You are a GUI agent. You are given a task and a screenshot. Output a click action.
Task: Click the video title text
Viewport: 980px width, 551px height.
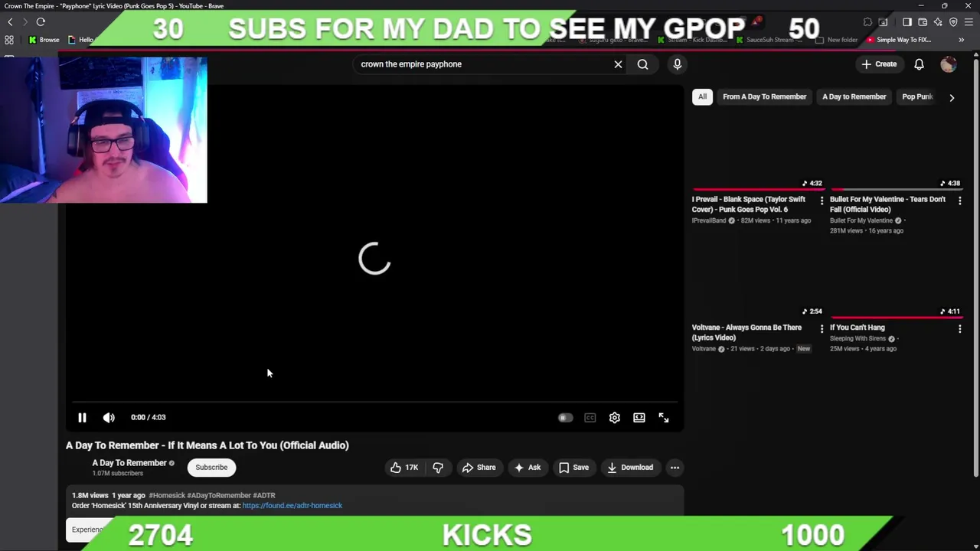207,445
